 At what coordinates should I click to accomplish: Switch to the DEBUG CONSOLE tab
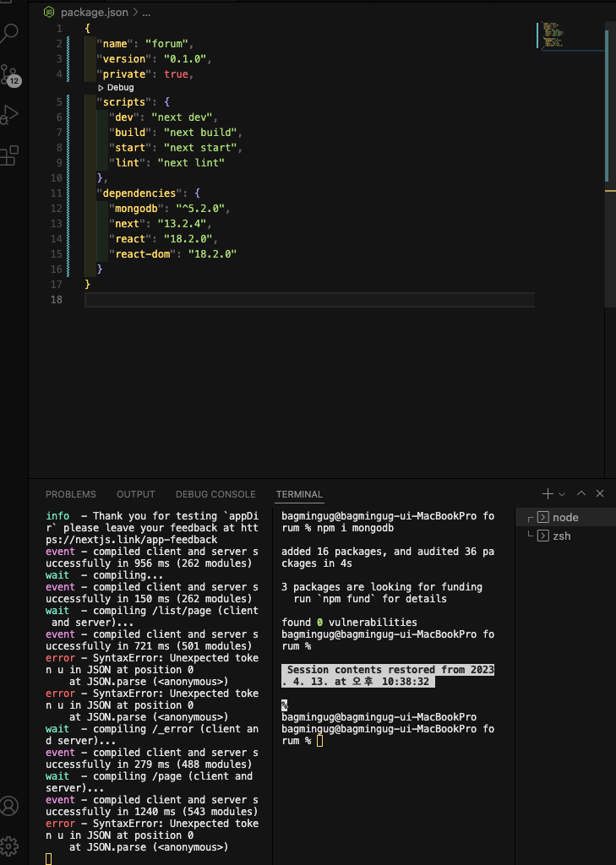pos(215,494)
